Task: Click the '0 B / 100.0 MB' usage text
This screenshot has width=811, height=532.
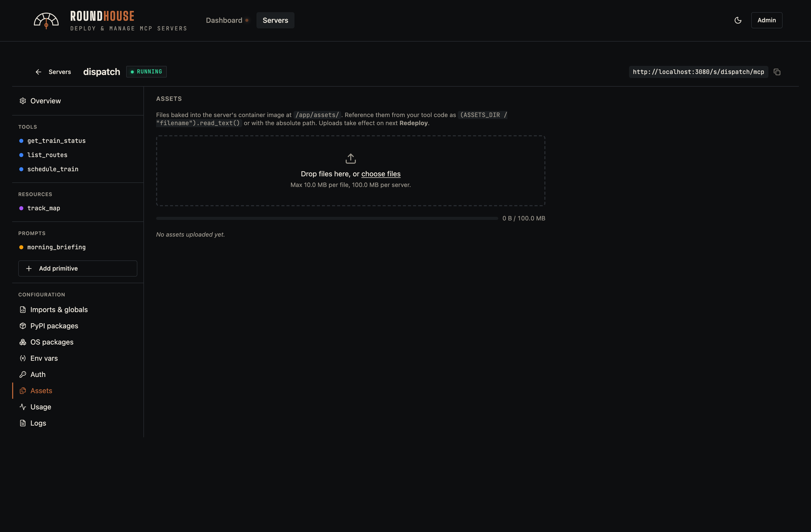Action: pyautogui.click(x=524, y=218)
